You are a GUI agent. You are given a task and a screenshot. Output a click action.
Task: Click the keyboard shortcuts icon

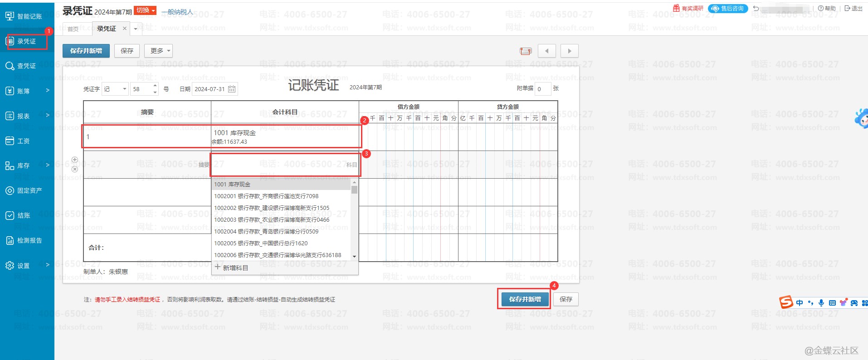pyautogui.click(x=526, y=51)
